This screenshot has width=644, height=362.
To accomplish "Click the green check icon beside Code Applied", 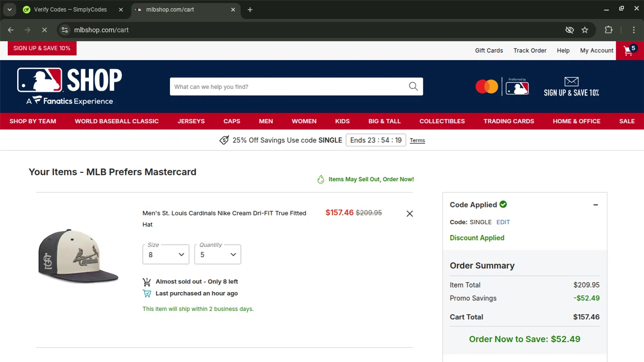I will 503,204.
